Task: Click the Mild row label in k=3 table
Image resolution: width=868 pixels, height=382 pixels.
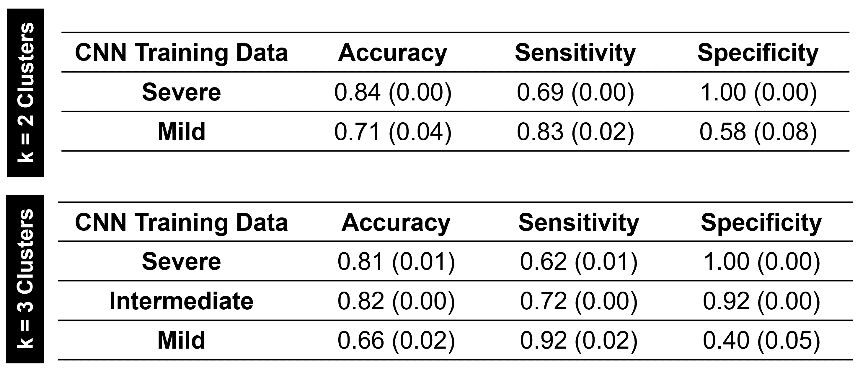Action: (x=181, y=340)
